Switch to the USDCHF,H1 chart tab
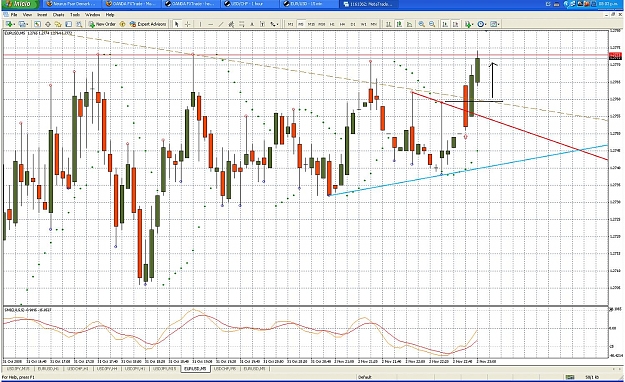The width and height of the screenshot is (625, 382). click(77, 369)
